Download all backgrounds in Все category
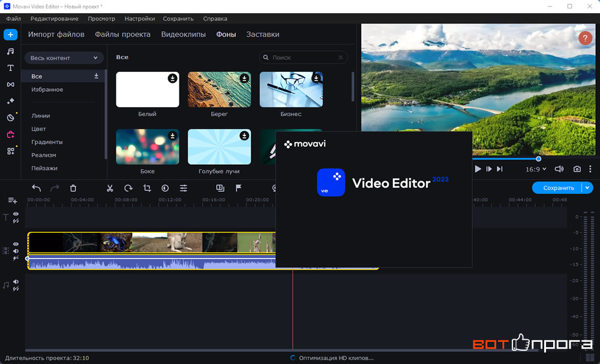 coord(97,76)
